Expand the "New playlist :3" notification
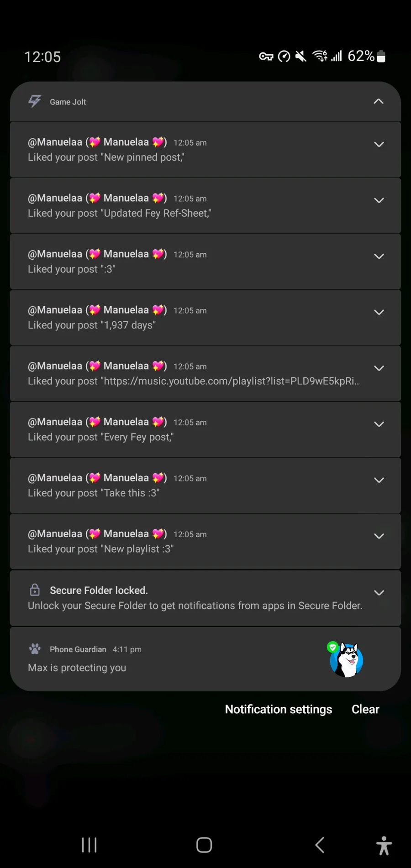Image resolution: width=411 pixels, height=868 pixels. [379, 536]
